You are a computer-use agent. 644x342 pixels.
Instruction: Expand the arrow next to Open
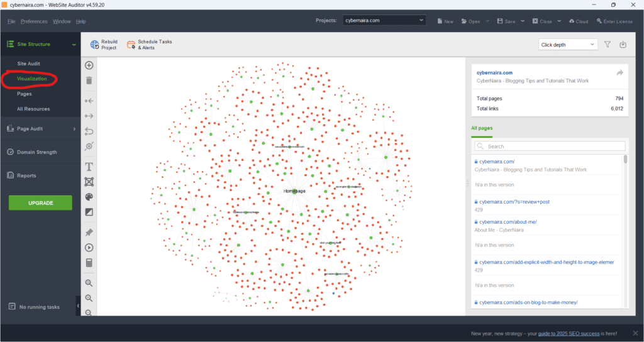coord(487,21)
